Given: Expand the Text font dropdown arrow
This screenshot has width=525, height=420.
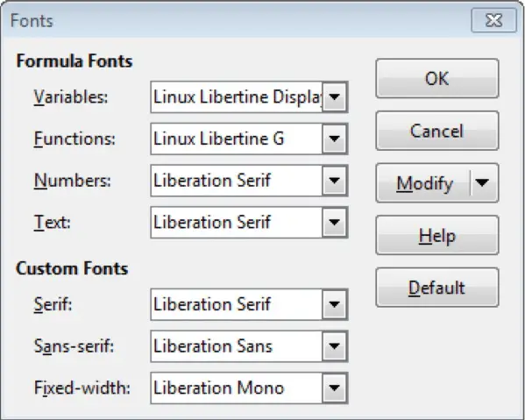Looking at the screenshot, I should click(x=334, y=223).
